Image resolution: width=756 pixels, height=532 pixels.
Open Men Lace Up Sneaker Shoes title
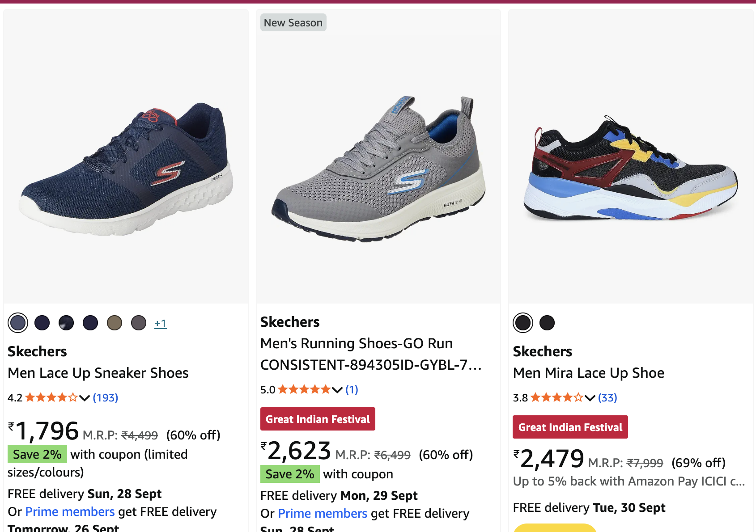[98, 373]
